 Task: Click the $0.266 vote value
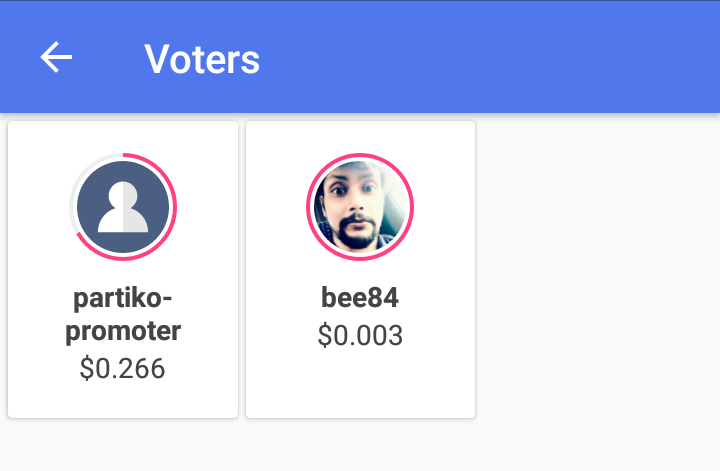[x=122, y=369]
